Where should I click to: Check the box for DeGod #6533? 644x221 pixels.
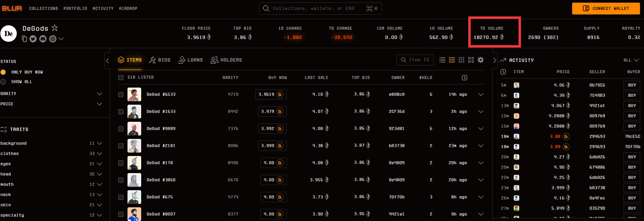tap(121, 94)
